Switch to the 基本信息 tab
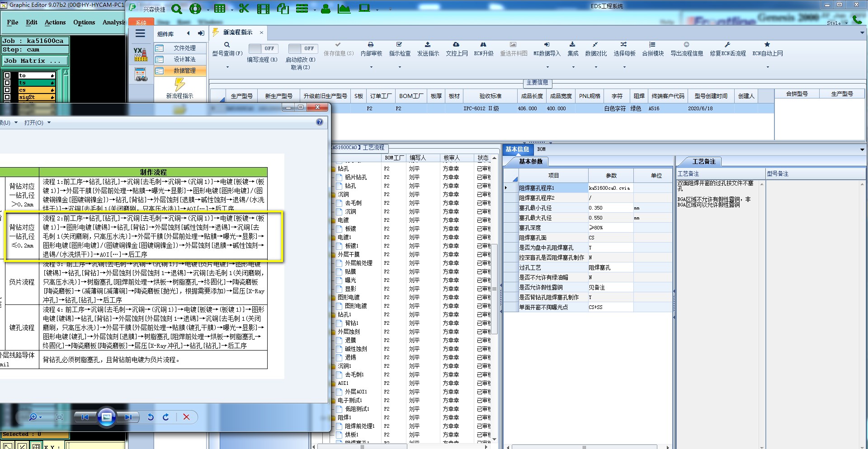Image resolution: width=868 pixels, height=449 pixels. pos(517,149)
